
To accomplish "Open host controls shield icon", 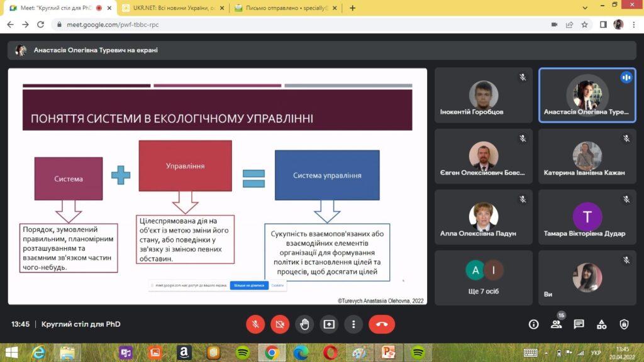I will [x=624, y=324].
